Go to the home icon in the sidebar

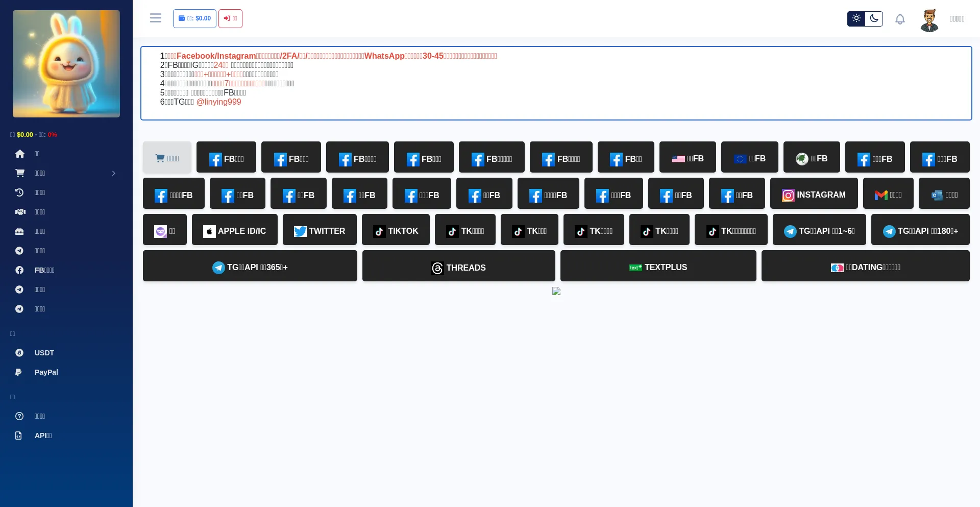click(19, 154)
